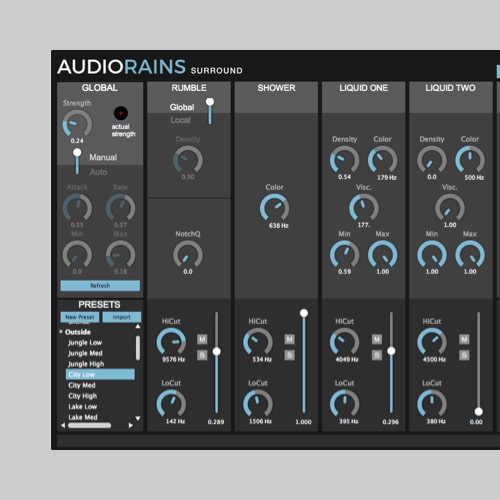This screenshot has height=500, width=500.
Task: Click the Liquid Two volume fader handle
Action: [479, 411]
